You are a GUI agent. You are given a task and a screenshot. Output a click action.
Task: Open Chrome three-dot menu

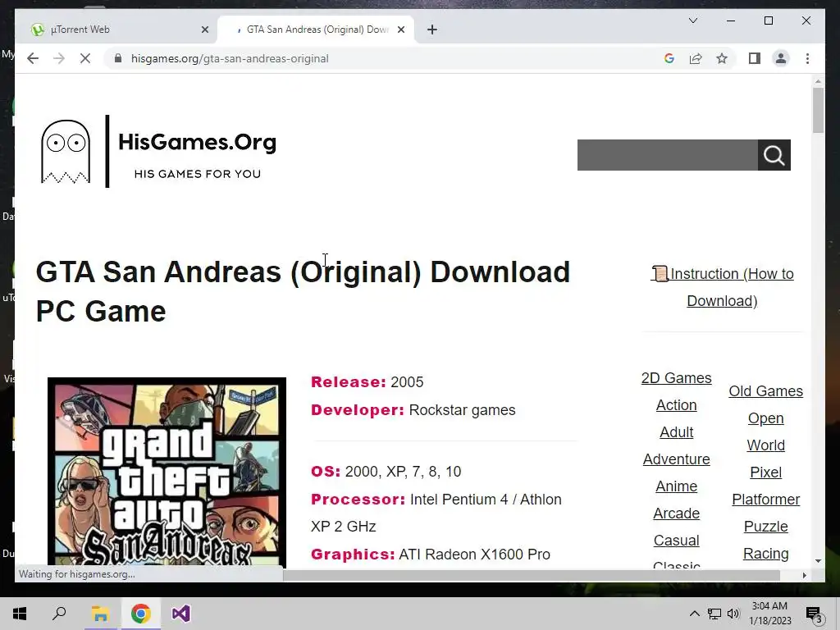click(x=807, y=58)
